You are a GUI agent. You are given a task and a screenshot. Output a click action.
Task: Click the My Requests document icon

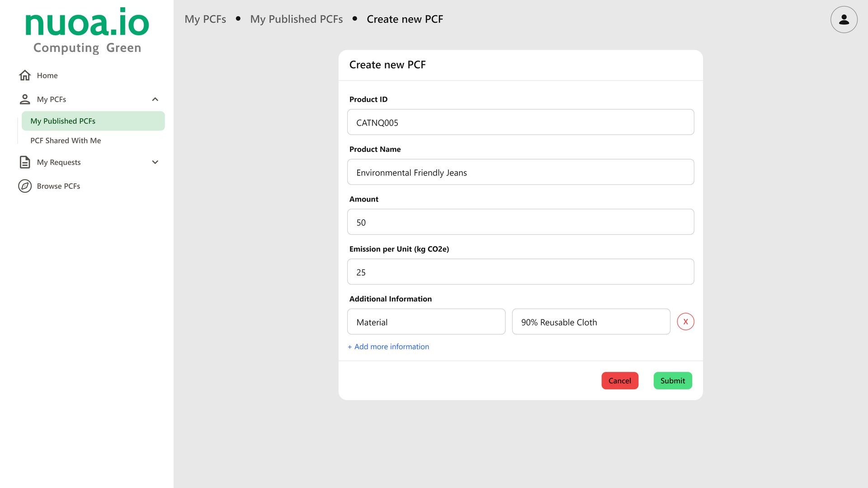(x=25, y=162)
